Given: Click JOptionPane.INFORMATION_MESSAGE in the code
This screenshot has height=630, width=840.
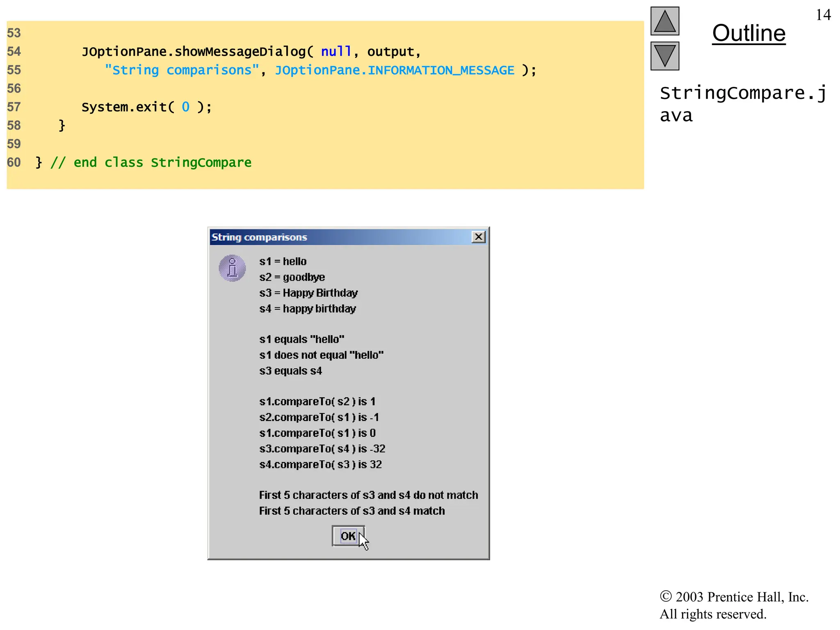Looking at the screenshot, I should 394,70.
